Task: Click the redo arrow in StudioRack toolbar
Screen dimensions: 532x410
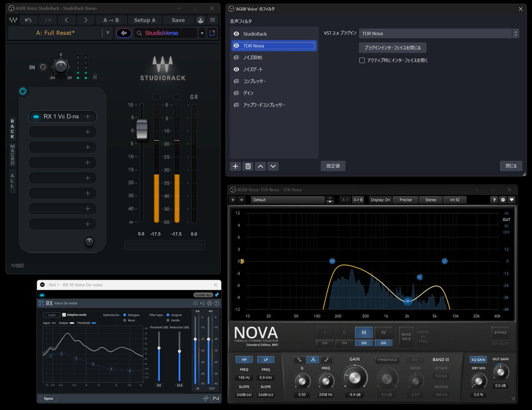Action: point(47,20)
